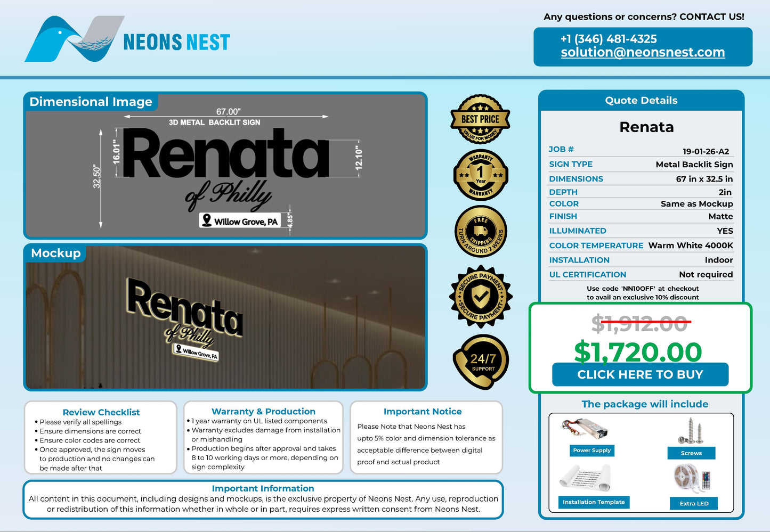Click the Review Checklist heading
Screen dimensions: 770x532
coord(101,412)
